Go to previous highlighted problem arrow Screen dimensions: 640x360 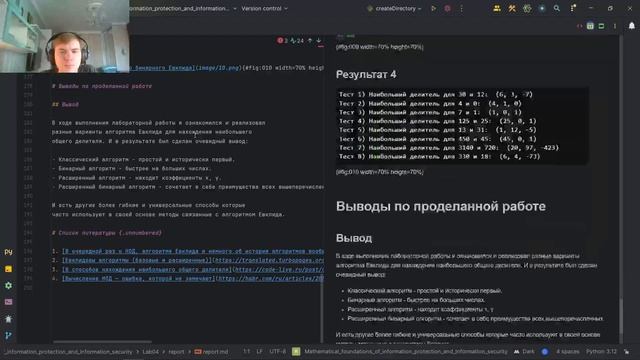coord(310,40)
